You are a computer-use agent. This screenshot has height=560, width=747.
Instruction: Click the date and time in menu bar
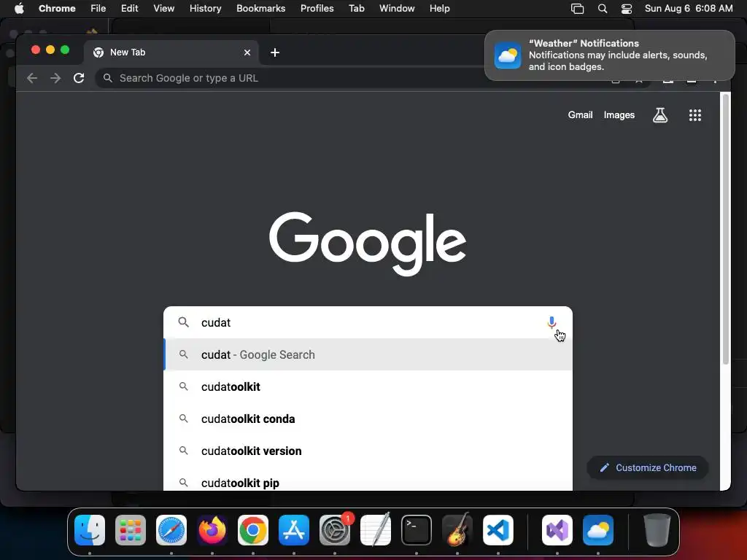[x=689, y=9]
